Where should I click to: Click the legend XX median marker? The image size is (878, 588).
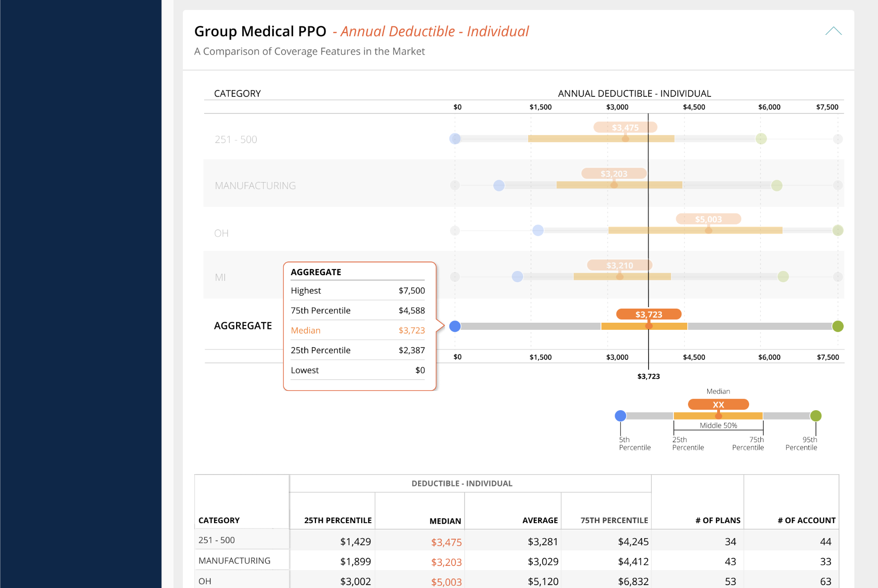click(718, 405)
